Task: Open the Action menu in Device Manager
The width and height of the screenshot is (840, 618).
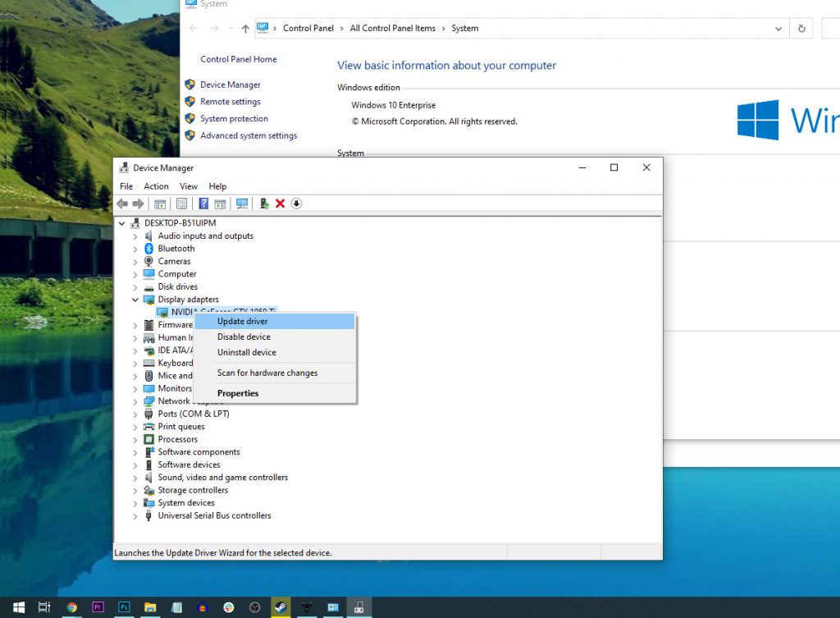Action: tap(156, 186)
